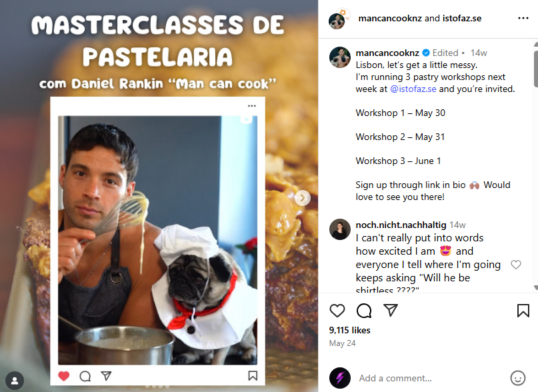Open mancancooknz profile picture in caption
The height and width of the screenshot is (392, 538).
click(x=340, y=57)
